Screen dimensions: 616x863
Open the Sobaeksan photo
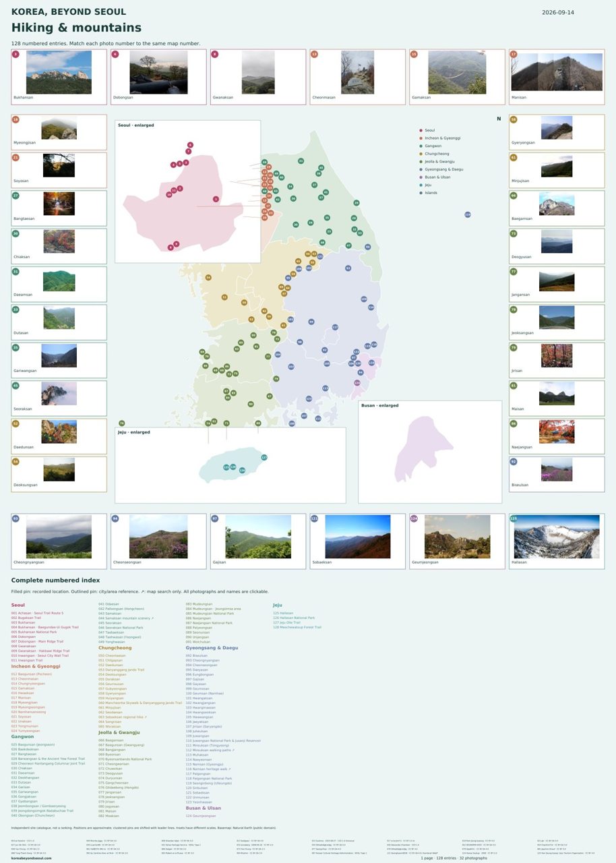(358, 537)
